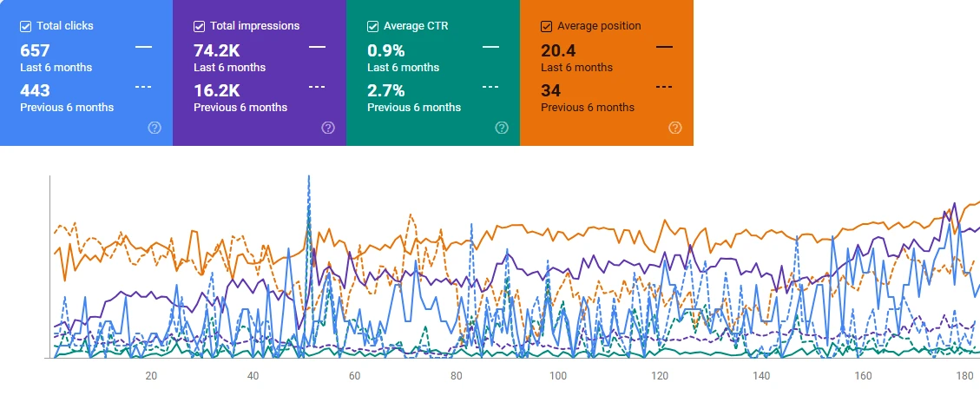
Task: Click solid line legend beside 0.9% CTR
Action: (x=490, y=47)
